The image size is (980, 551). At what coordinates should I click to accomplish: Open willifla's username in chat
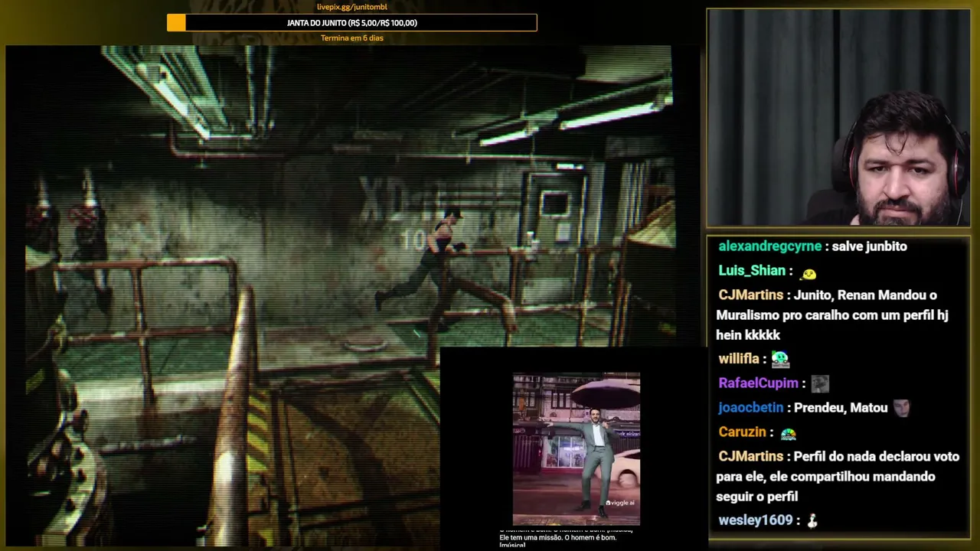(x=738, y=359)
